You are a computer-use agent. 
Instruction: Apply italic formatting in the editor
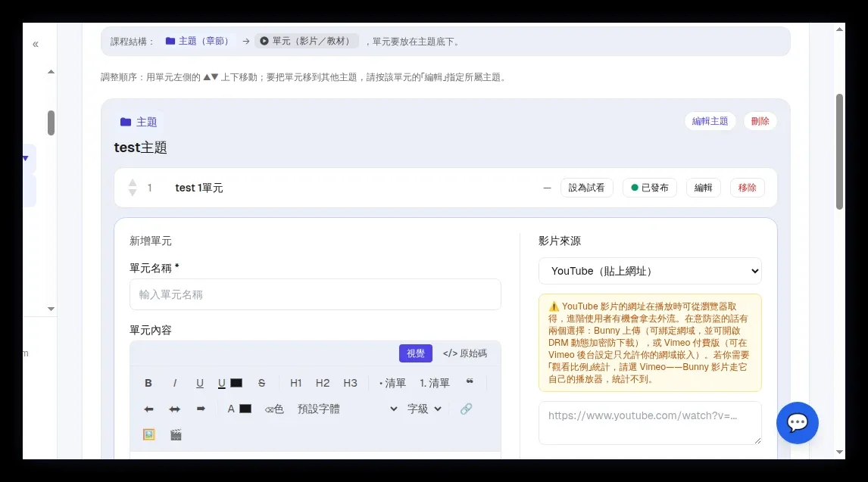[175, 383]
